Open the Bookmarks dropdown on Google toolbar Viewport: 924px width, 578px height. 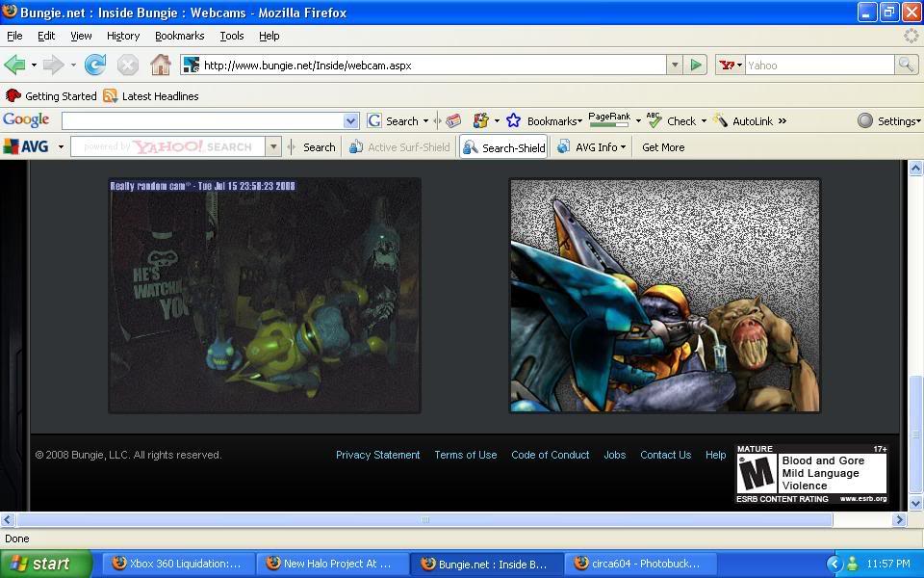[554, 121]
